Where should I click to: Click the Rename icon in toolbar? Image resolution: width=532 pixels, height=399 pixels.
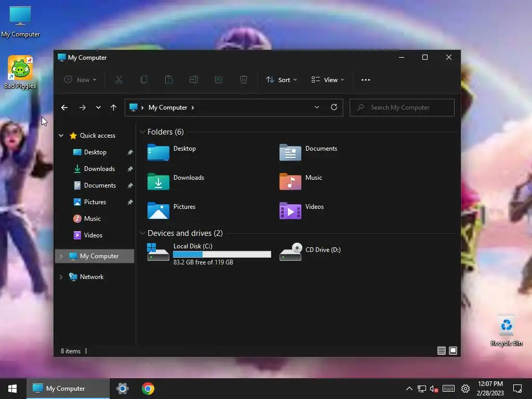pyautogui.click(x=194, y=79)
